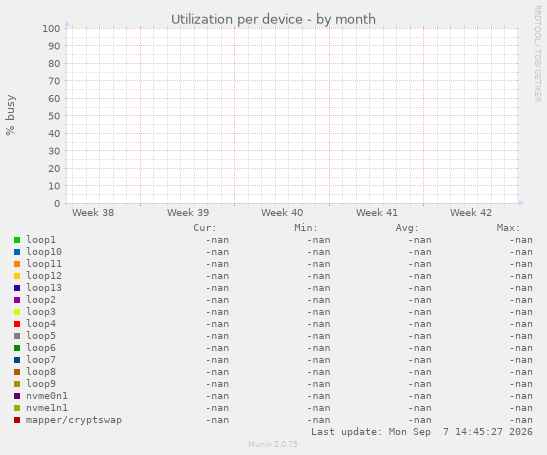Click the empty graph plot area
547x455 pixels.
(292, 116)
